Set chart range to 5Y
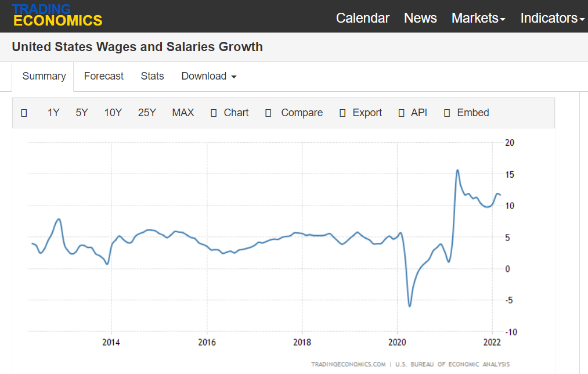The image size is (588, 374). (82, 113)
